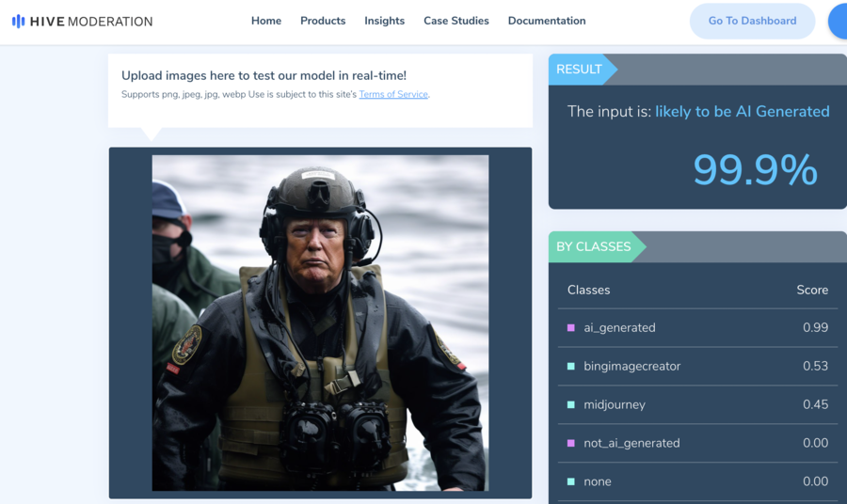The width and height of the screenshot is (847, 504).
Task: Click the ai_generated class label
Action: 619,327
